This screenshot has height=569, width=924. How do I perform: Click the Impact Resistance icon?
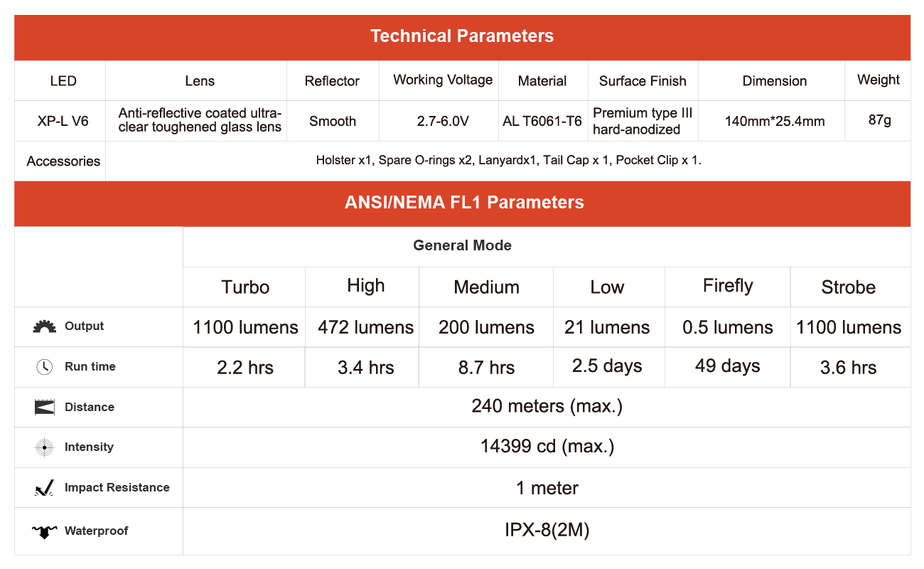point(44,488)
